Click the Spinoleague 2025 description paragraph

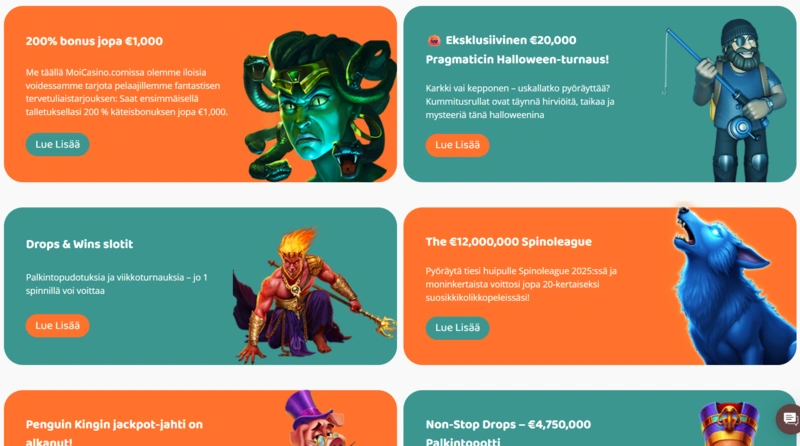click(x=521, y=284)
